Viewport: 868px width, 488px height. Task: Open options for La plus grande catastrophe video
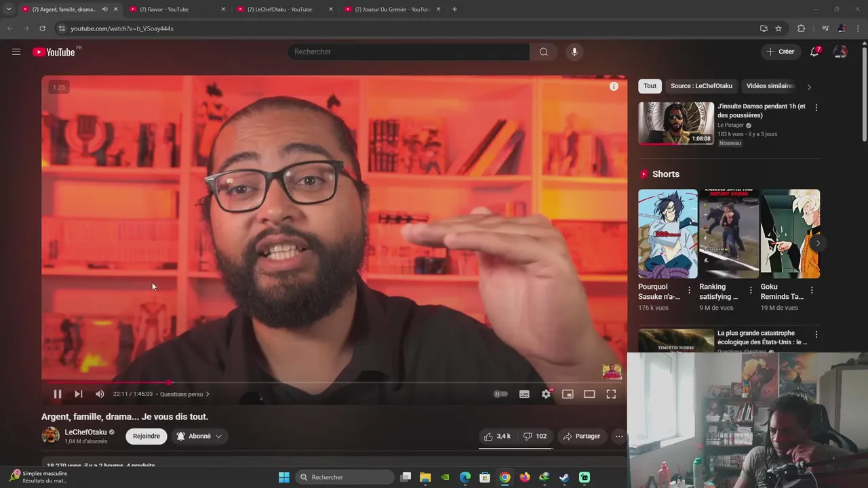(x=816, y=335)
